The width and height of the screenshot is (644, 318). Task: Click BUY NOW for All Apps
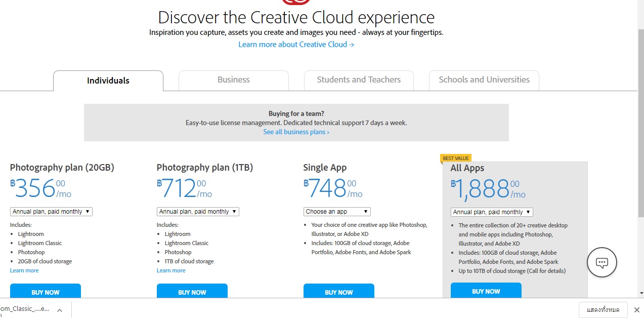tap(486, 291)
